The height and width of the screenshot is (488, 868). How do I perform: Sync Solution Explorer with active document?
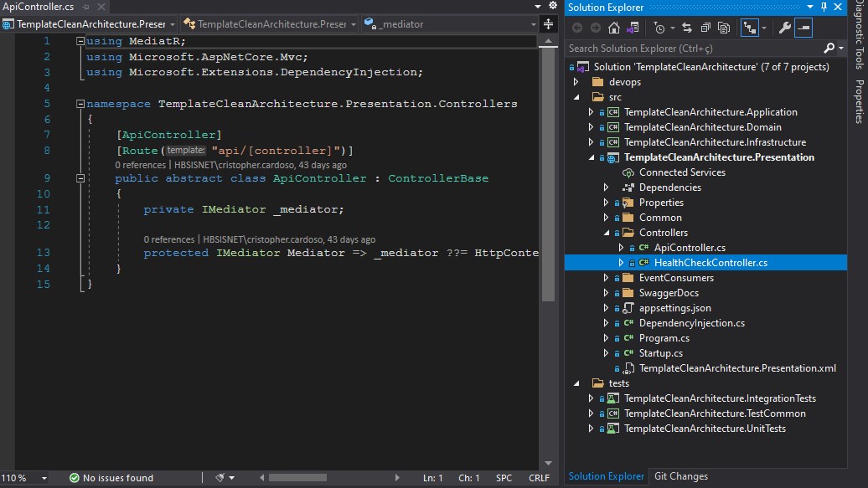click(x=687, y=27)
